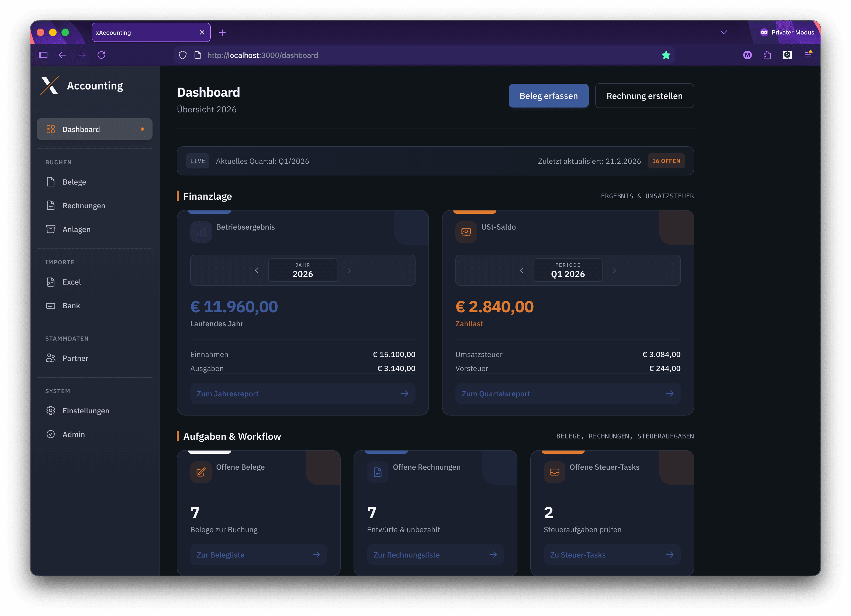Open Belege in the sidebar

74,182
